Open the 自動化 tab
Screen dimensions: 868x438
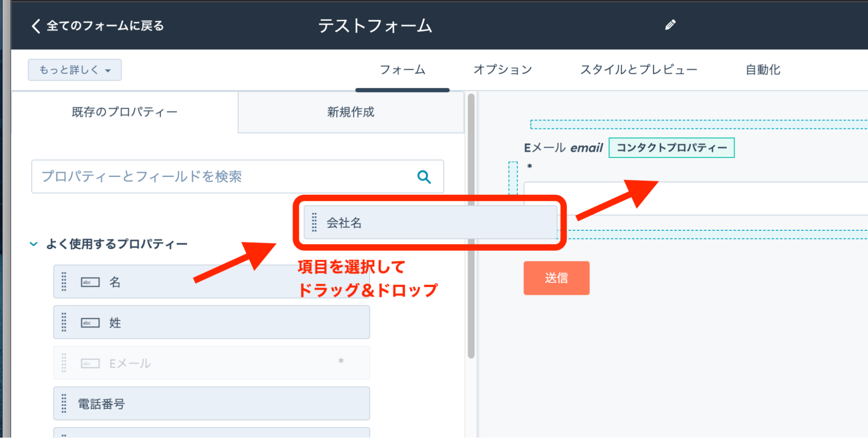point(763,70)
